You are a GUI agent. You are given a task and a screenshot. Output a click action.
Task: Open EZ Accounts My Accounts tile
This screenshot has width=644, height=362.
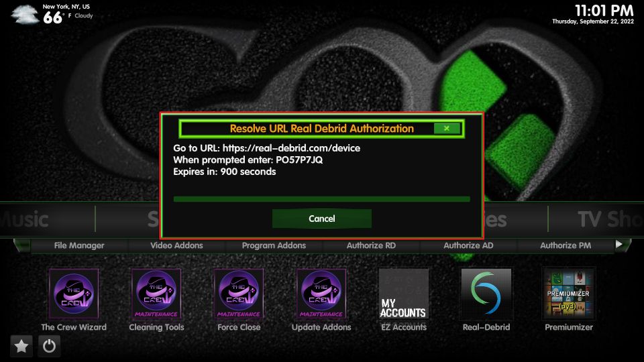click(404, 294)
